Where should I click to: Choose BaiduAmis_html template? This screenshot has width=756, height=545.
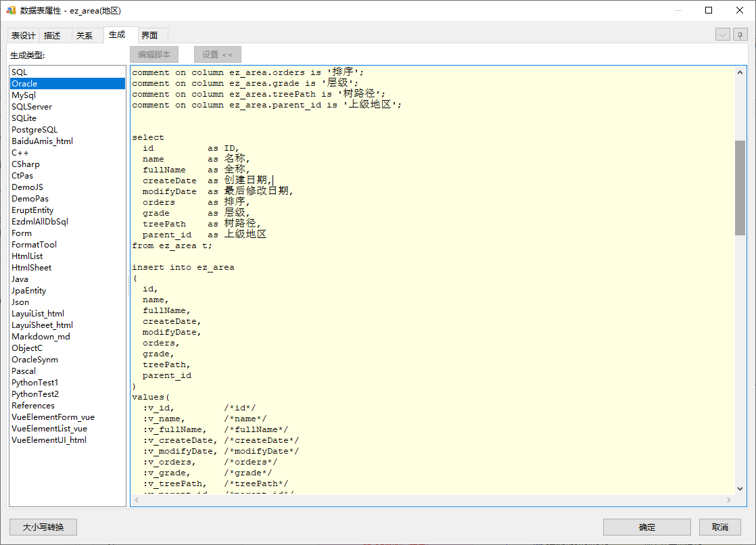[68, 141]
